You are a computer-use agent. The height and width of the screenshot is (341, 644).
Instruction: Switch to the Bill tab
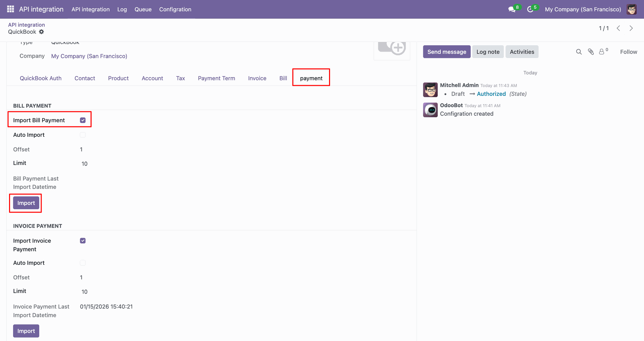pos(283,78)
